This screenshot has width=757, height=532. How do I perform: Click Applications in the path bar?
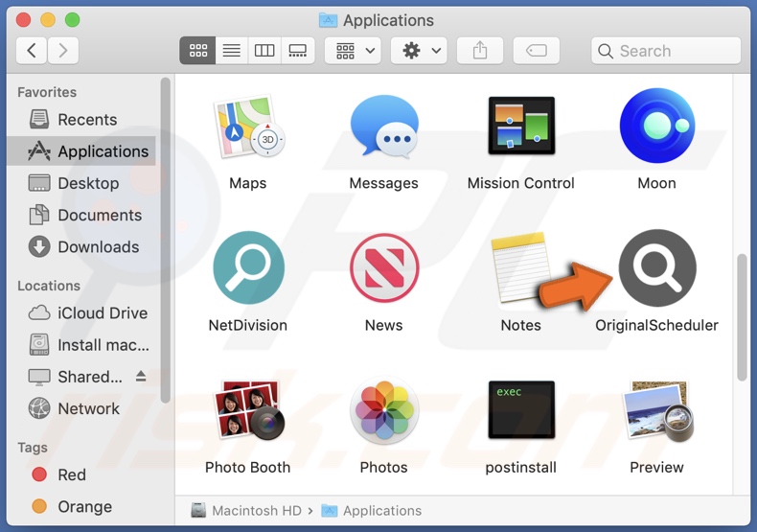(x=372, y=510)
